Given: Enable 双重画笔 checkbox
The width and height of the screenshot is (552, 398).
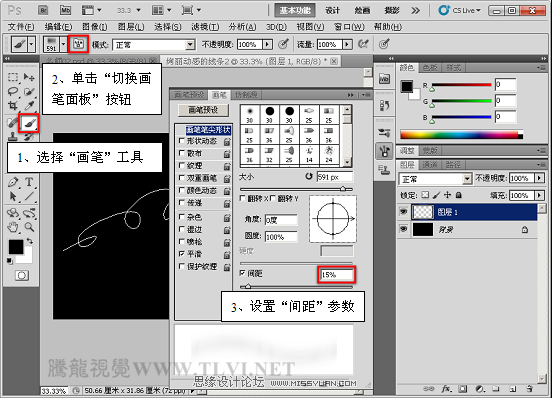Looking at the screenshot, I should click(x=182, y=178).
